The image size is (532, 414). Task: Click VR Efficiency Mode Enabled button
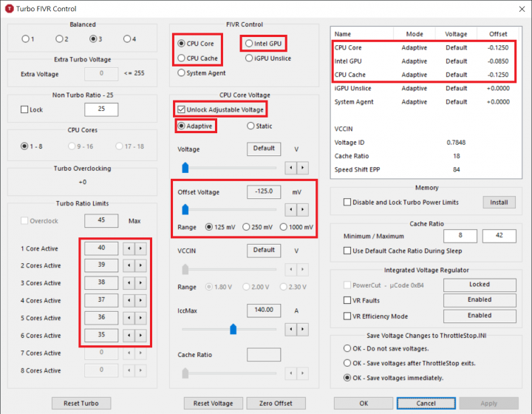(480, 316)
